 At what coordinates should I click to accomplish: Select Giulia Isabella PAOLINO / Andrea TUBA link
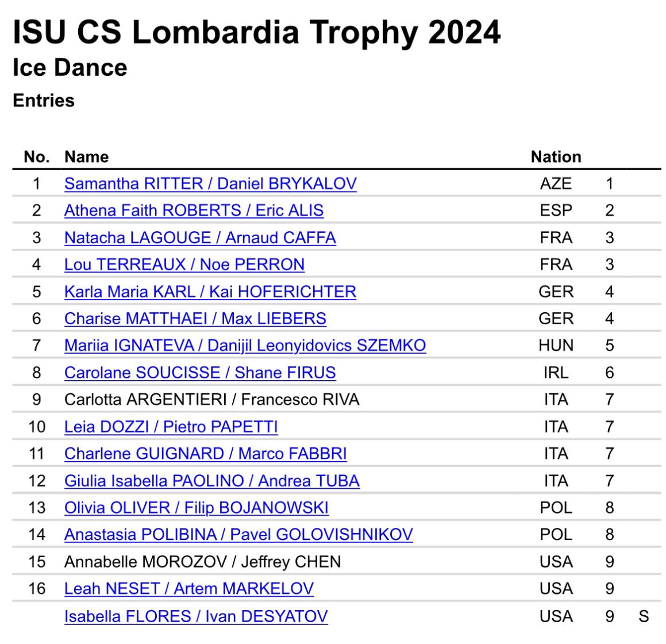point(212,481)
